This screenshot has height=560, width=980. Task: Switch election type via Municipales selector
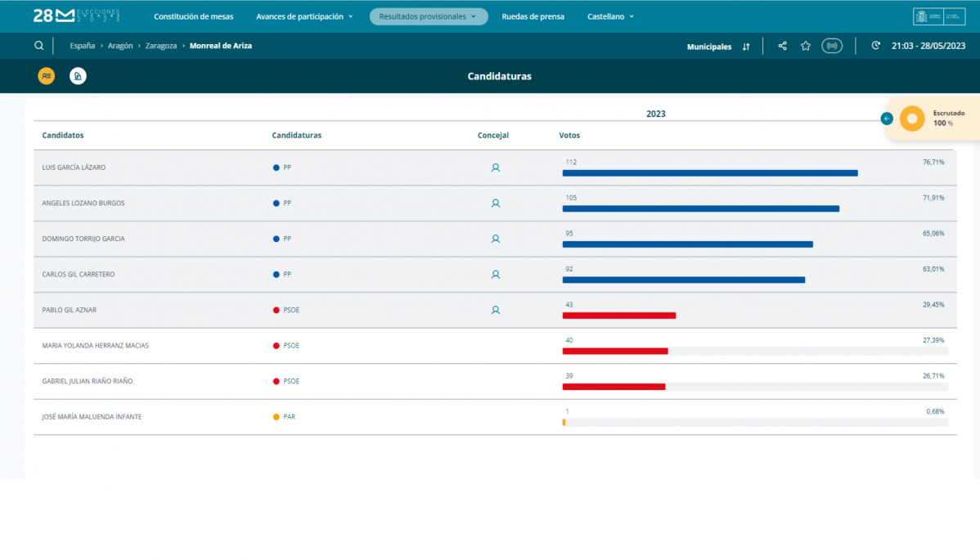[x=718, y=47]
